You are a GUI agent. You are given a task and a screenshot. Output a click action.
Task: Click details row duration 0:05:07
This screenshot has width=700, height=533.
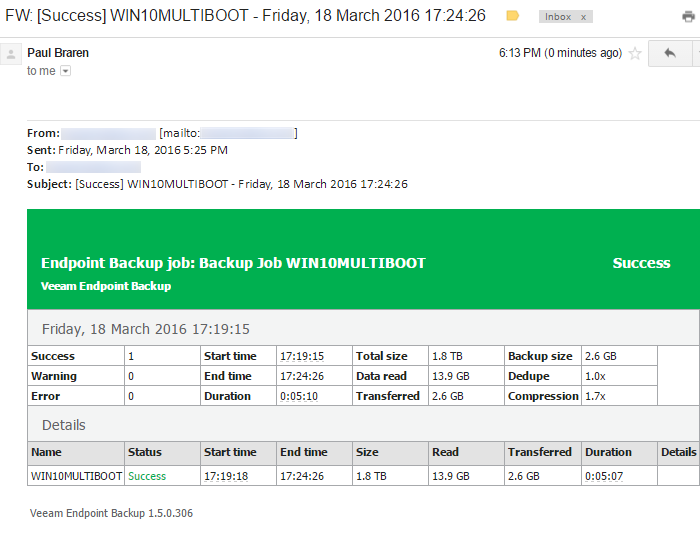[x=604, y=476]
